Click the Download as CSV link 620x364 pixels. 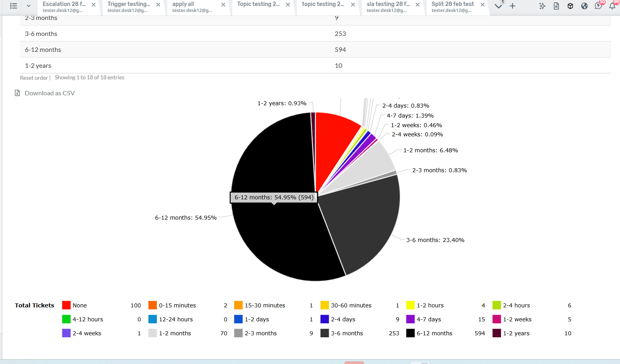coord(49,93)
